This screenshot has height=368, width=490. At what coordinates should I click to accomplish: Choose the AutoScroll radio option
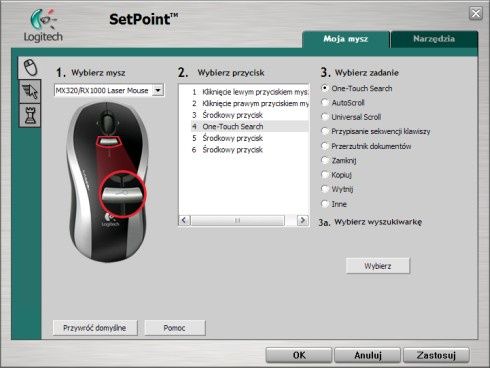(325, 102)
